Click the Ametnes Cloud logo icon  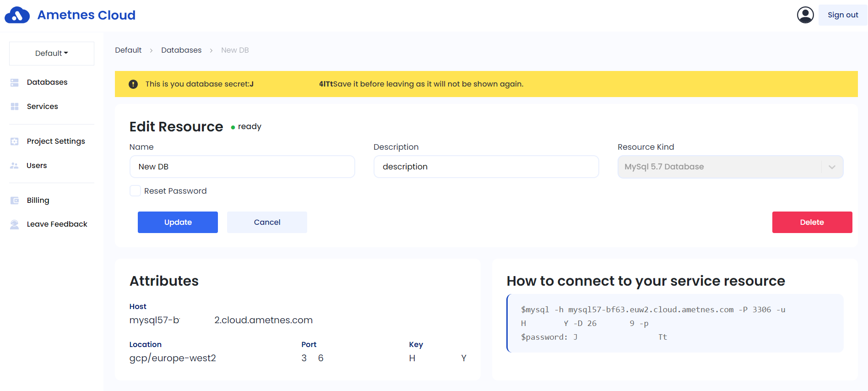pyautogui.click(x=17, y=15)
